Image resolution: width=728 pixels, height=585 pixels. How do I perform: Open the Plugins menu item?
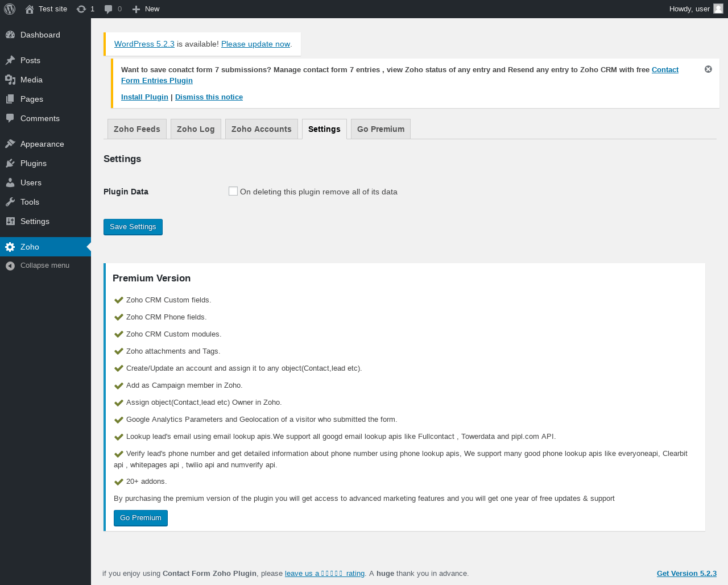[45, 163]
